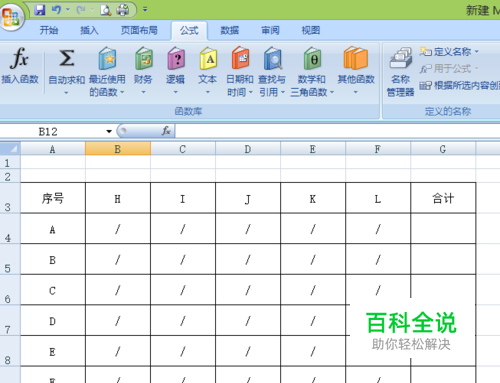Select row 1 header
This screenshot has width=500, height=383.
coord(10,162)
